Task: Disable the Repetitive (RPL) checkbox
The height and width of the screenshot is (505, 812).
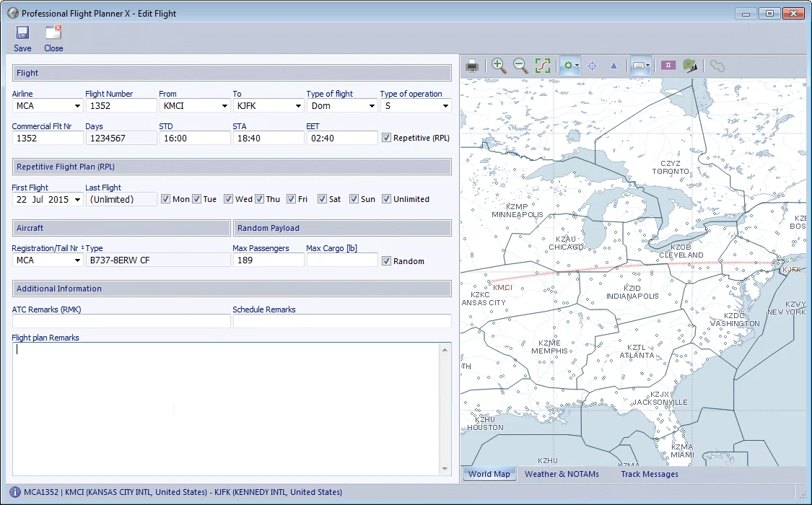Action: [387, 137]
